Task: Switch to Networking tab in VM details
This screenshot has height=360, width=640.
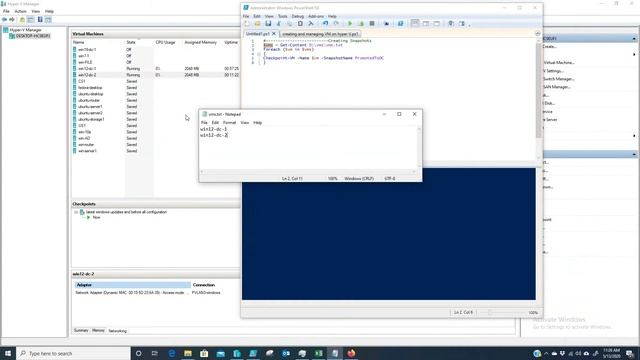Action: point(118,331)
